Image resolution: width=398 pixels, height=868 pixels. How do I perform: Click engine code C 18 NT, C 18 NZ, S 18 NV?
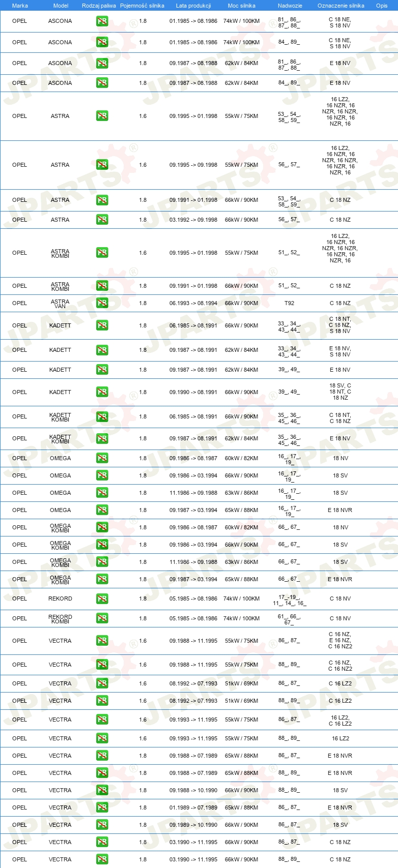point(339,325)
